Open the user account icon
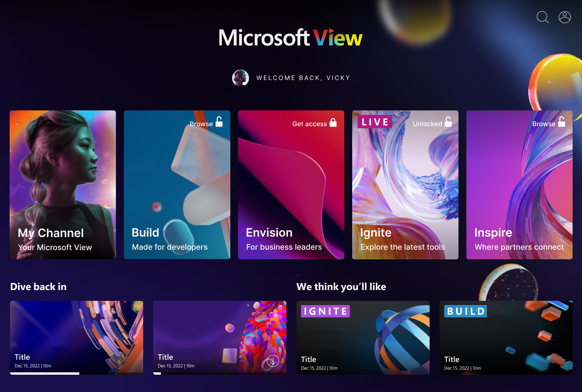 coord(565,17)
